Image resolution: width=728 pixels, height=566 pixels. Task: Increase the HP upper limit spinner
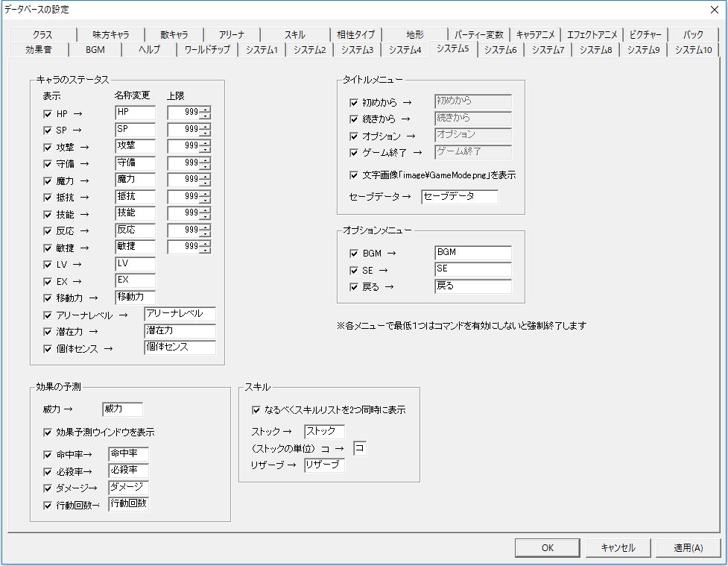click(205, 109)
